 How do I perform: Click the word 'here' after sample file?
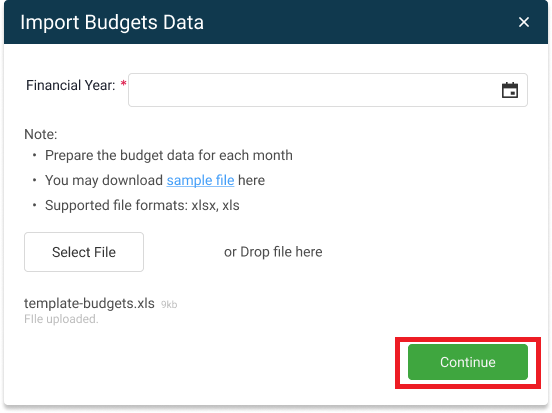(x=251, y=180)
